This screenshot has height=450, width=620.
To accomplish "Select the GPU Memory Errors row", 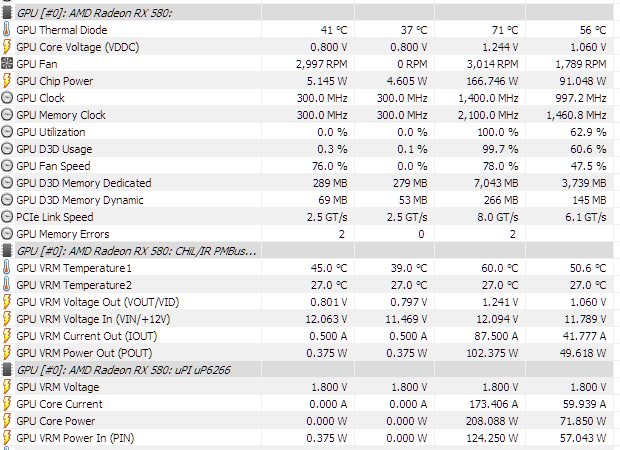I will click(x=62, y=234).
